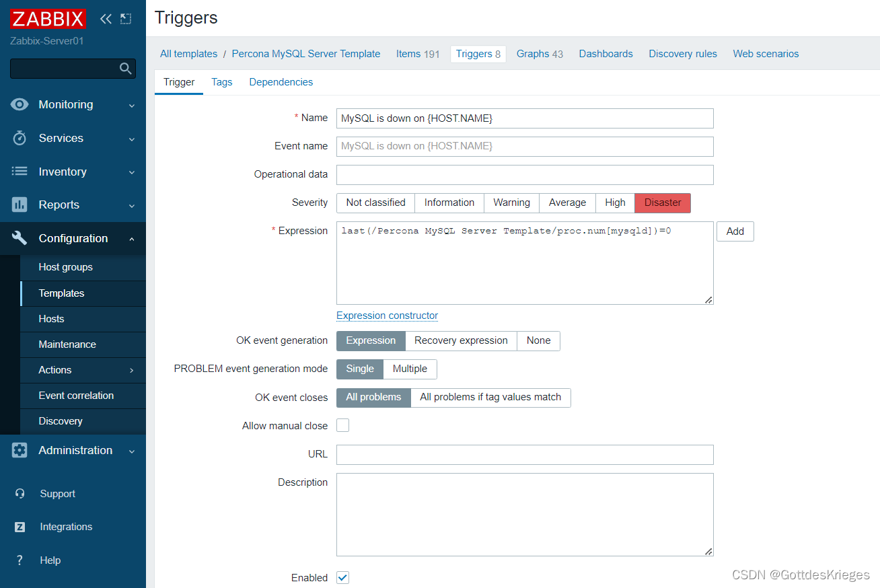
Task: Click the Zabbix logo
Action: pyautogui.click(x=48, y=18)
